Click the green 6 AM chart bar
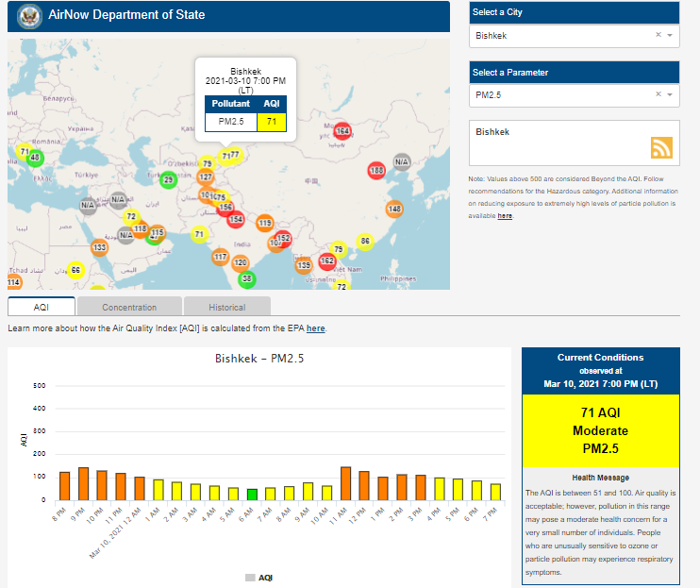Screen dimensions: 700x588 pos(252,494)
